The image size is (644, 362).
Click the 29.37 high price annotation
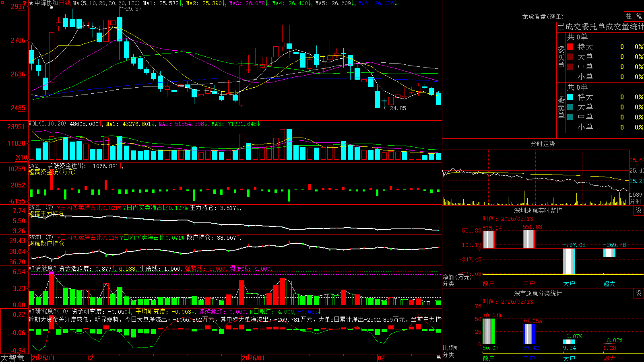[133, 9]
